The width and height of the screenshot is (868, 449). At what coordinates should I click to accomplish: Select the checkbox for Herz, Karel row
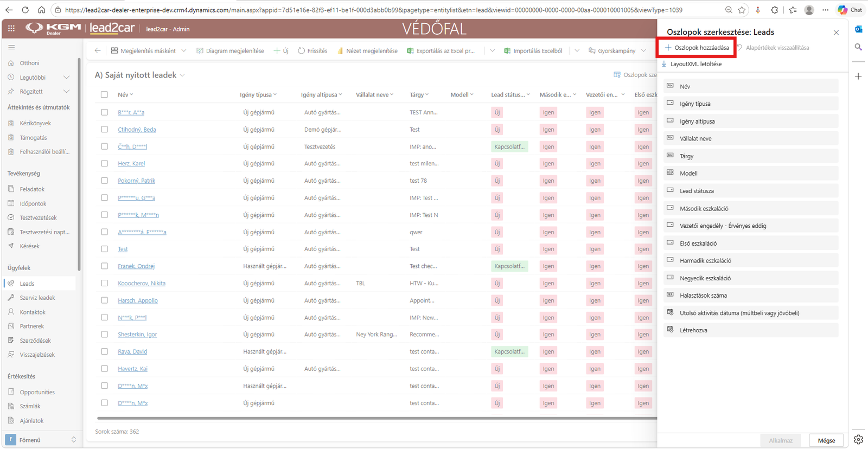pos(104,163)
